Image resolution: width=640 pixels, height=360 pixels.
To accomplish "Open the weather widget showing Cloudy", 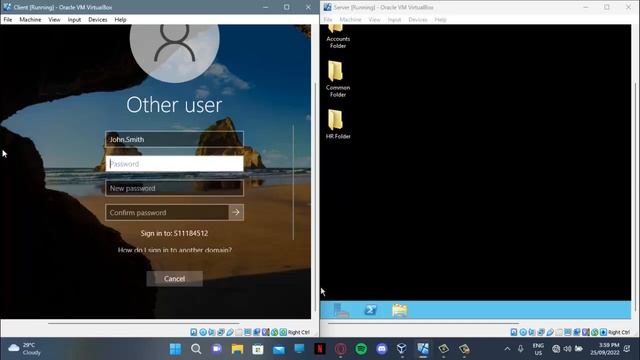I will [x=24, y=349].
